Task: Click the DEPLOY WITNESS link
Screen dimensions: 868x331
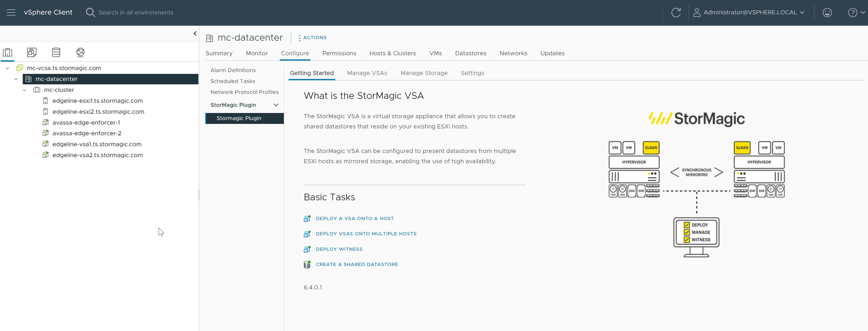Action: pyautogui.click(x=339, y=249)
